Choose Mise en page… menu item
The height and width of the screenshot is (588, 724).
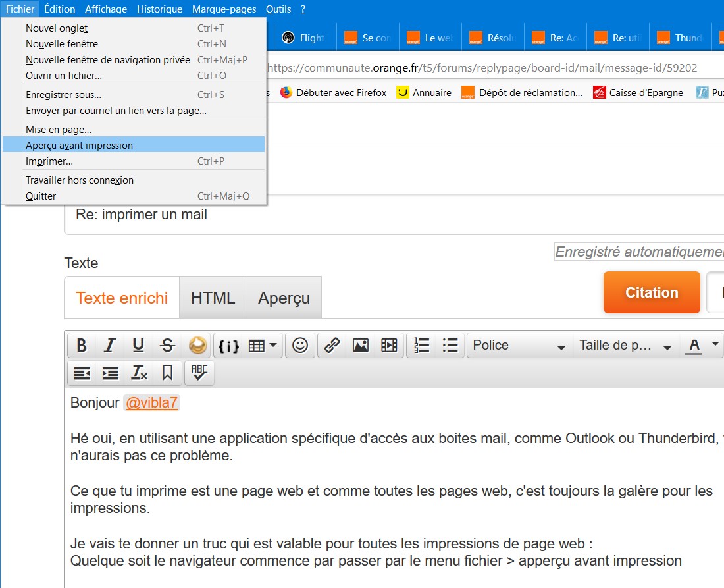(x=134, y=130)
